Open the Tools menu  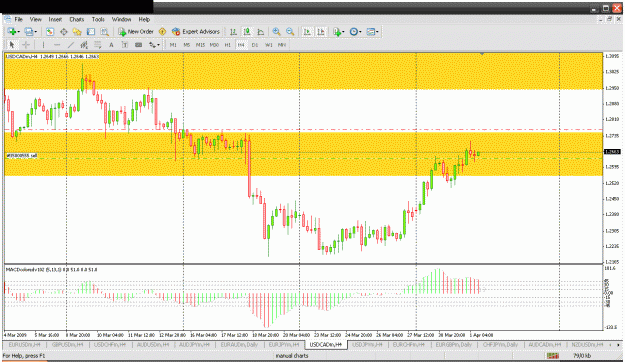coord(98,19)
